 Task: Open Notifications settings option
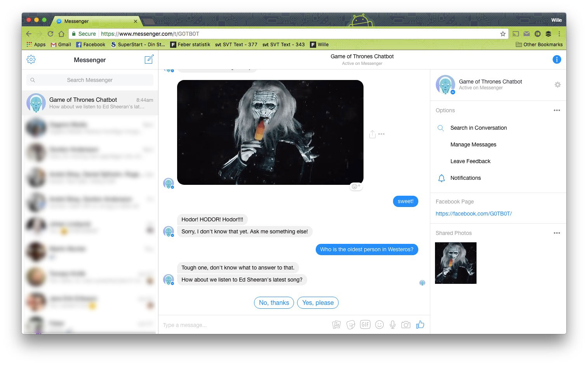466,178
